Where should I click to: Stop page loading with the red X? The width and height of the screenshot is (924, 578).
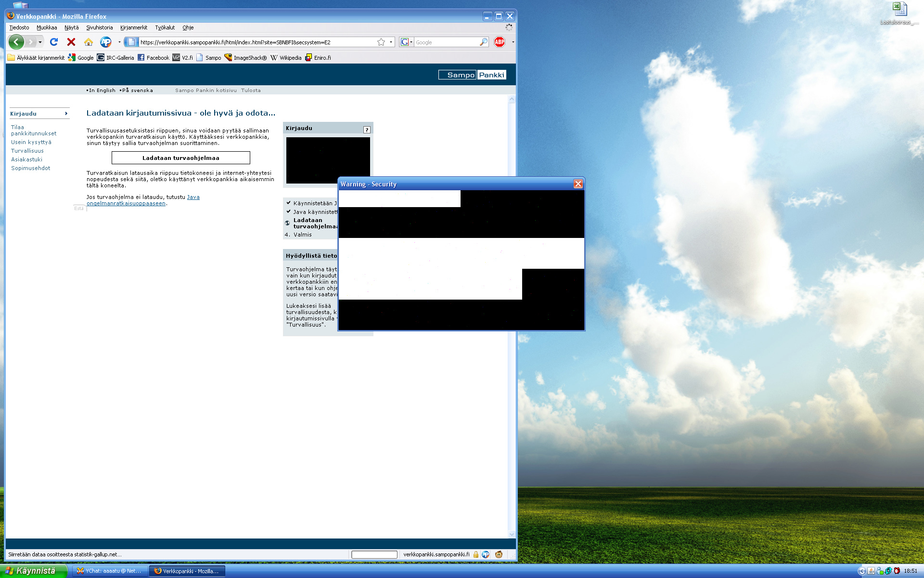(71, 42)
